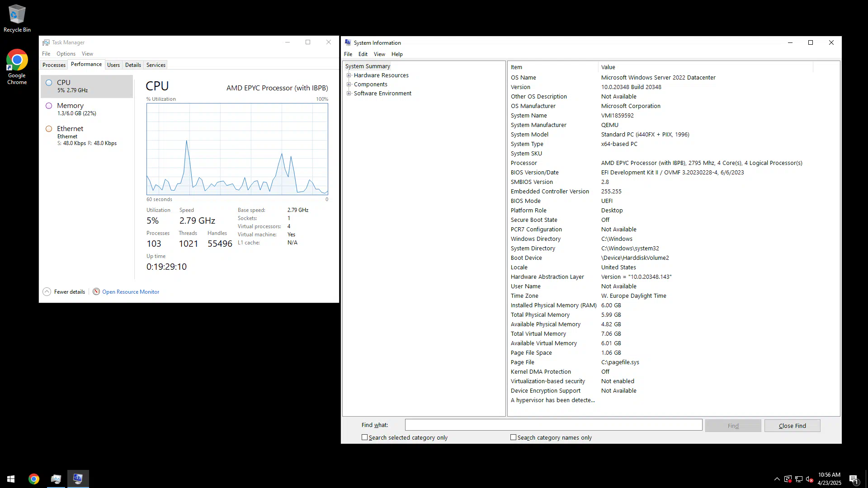Select the Time Zone row
868x488 pixels.
click(660, 296)
